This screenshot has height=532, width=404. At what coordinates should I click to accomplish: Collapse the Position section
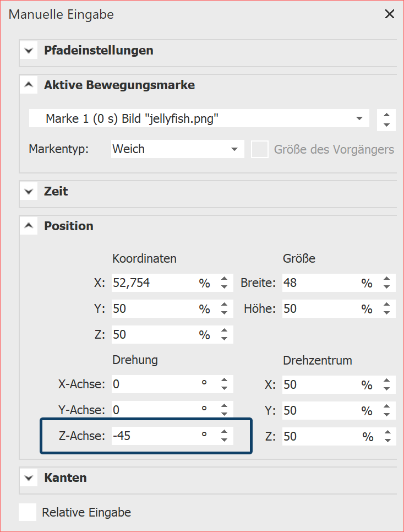click(29, 226)
